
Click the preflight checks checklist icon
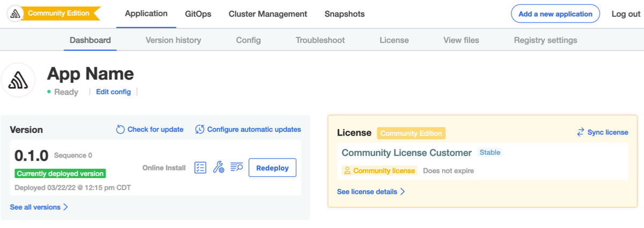click(200, 168)
